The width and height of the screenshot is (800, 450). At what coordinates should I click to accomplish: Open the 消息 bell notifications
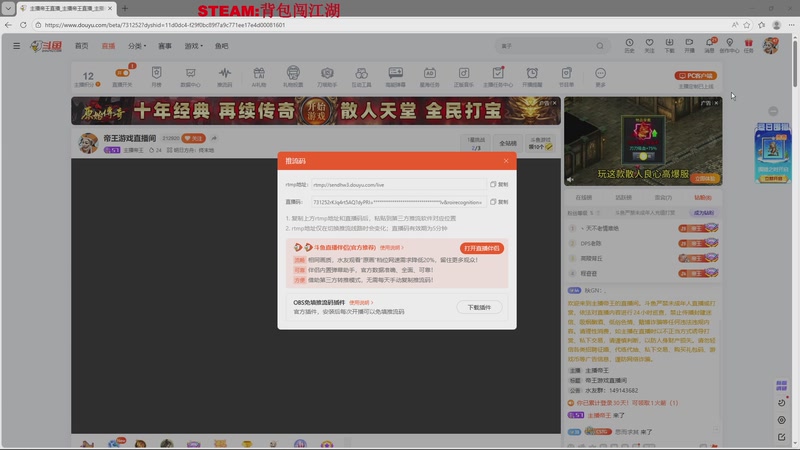[x=709, y=45]
